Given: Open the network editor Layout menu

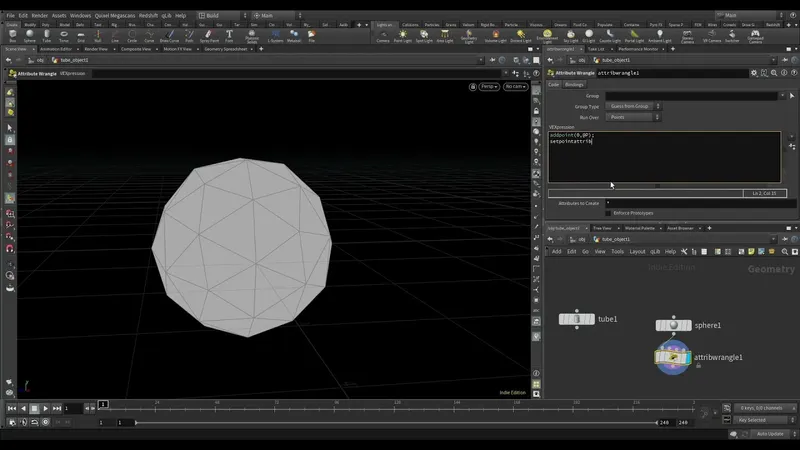Looking at the screenshot, I should [637, 252].
